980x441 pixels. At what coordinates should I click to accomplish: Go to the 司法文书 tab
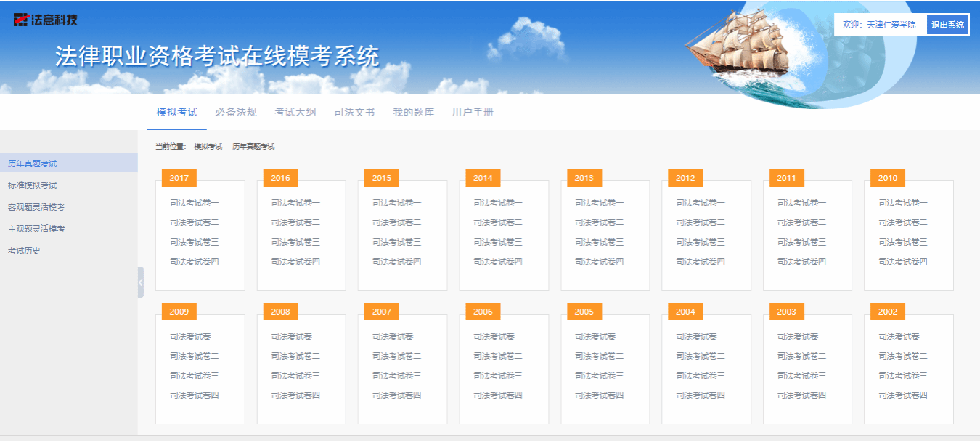[x=354, y=112]
